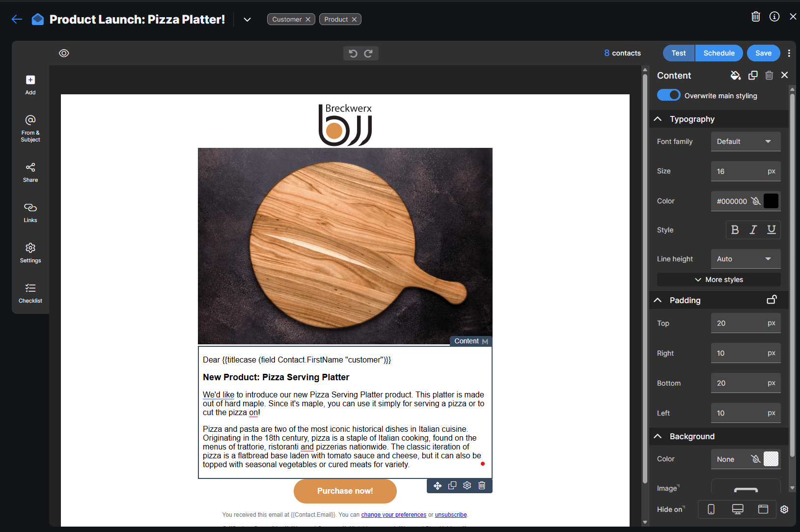The image size is (800, 532).
Task: Click the campaign info icon
Action: click(x=774, y=17)
